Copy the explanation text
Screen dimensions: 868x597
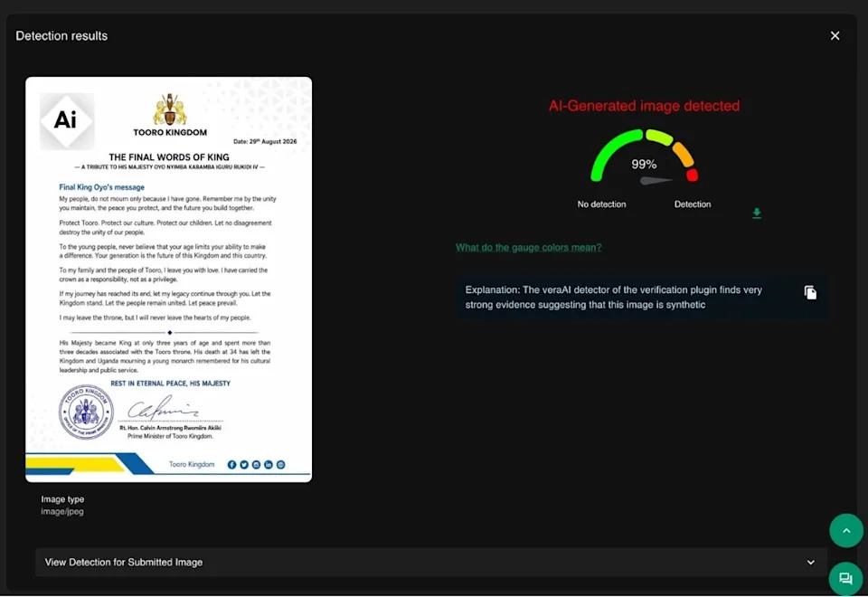810,292
